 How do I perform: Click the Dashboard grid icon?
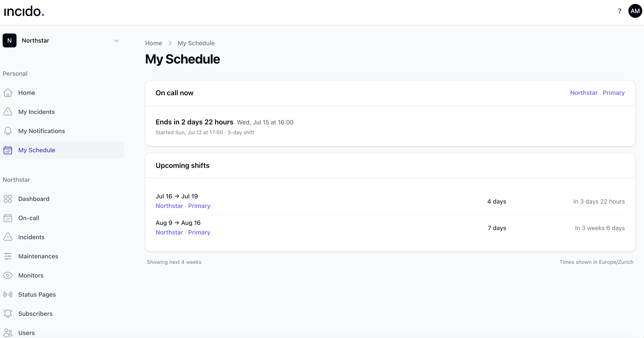pyautogui.click(x=8, y=199)
